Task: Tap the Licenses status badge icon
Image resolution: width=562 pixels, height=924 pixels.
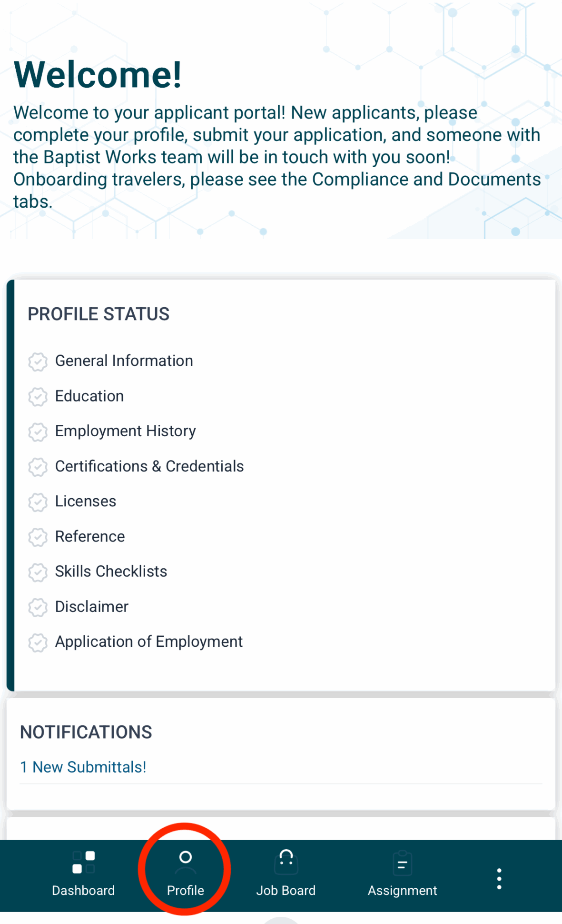Action: (x=38, y=502)
